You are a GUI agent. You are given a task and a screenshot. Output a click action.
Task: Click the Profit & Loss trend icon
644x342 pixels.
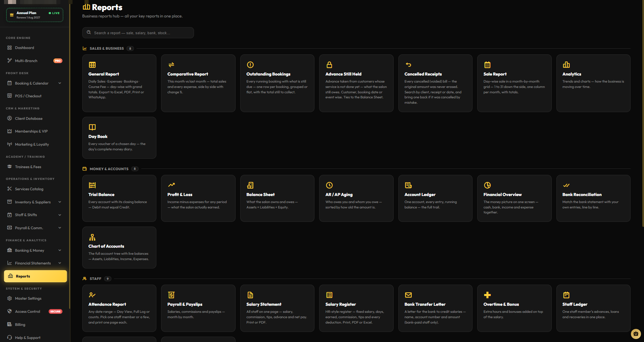171,185
